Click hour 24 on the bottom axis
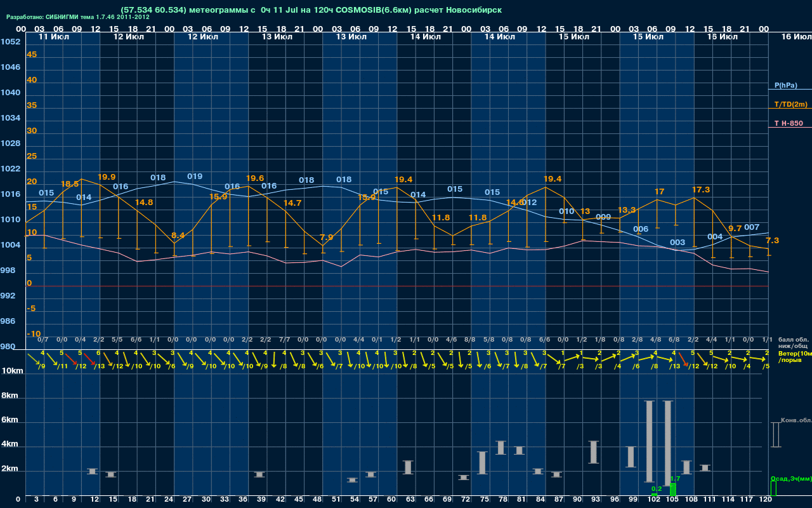The height and width of the screenshot is (508, 812). point(169,500)
